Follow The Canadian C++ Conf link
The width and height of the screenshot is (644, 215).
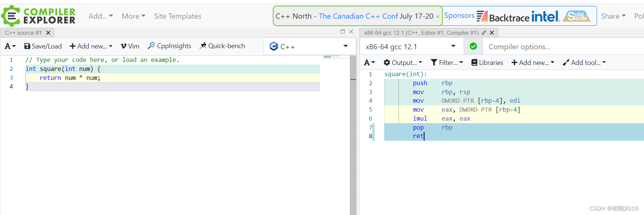358,16
